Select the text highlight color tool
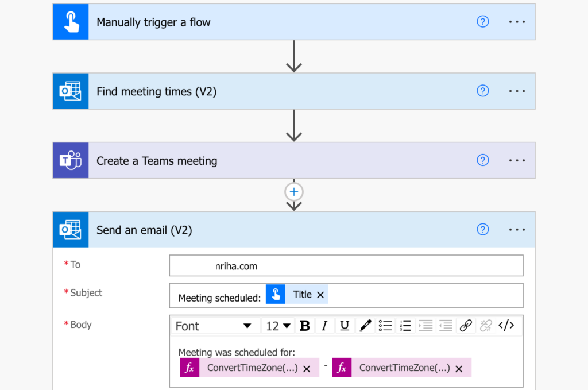The width and height of the screenshot is (588, 390). (x=365, y=326)
